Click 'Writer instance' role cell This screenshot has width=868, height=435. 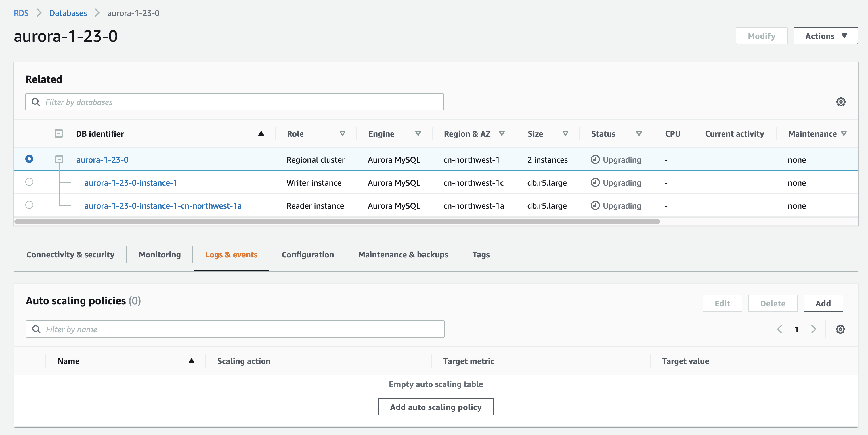point(314,182)
